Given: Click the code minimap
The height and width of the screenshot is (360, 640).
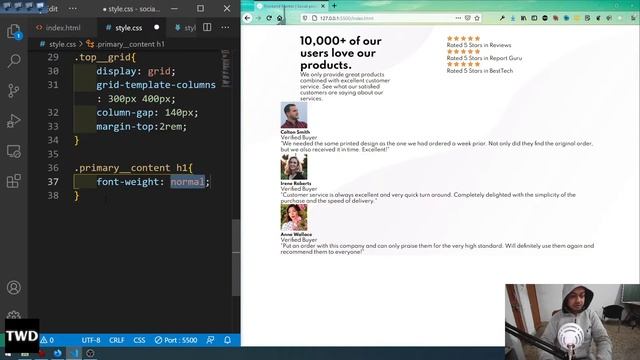Looking at the screenshot, I should [x=226, y=68].
